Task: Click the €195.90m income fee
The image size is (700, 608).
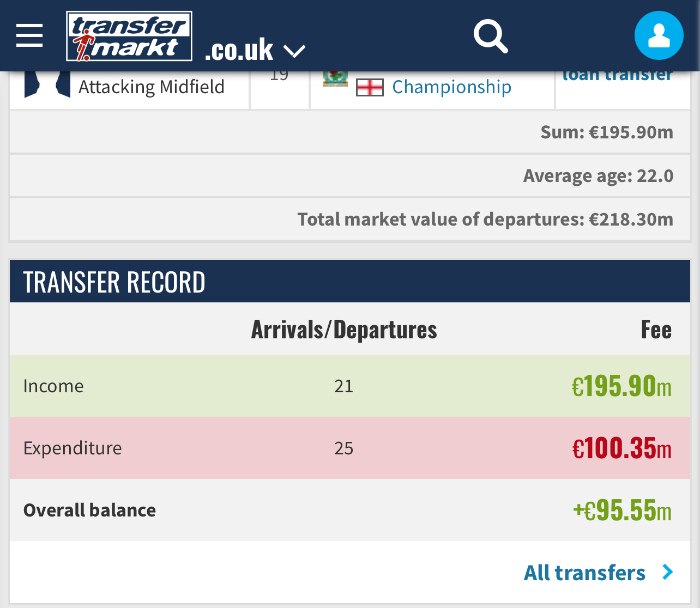Action: tap(621, 386)
